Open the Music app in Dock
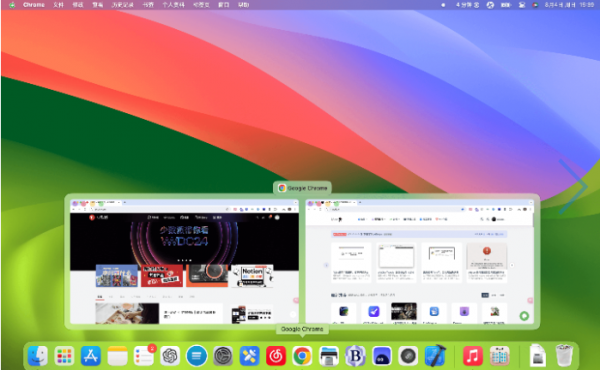The height and width of the screenshot is (370, 600). pyautogui.click(x=473, y=356)
